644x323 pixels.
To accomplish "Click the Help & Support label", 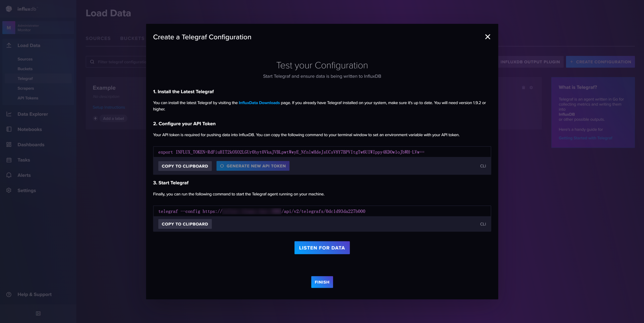I will (34, 294).
